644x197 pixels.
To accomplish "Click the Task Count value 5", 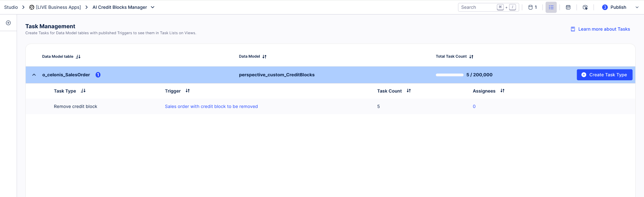I will pos(379,106).
